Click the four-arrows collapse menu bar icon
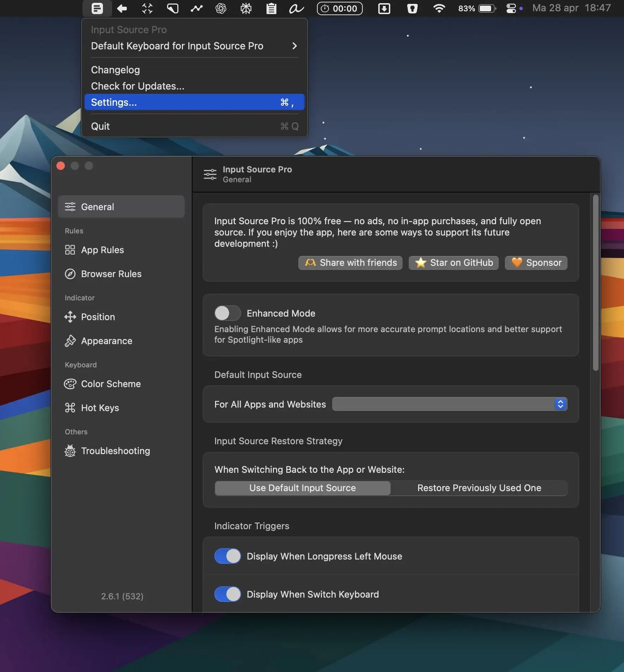 tap(147, 8)
